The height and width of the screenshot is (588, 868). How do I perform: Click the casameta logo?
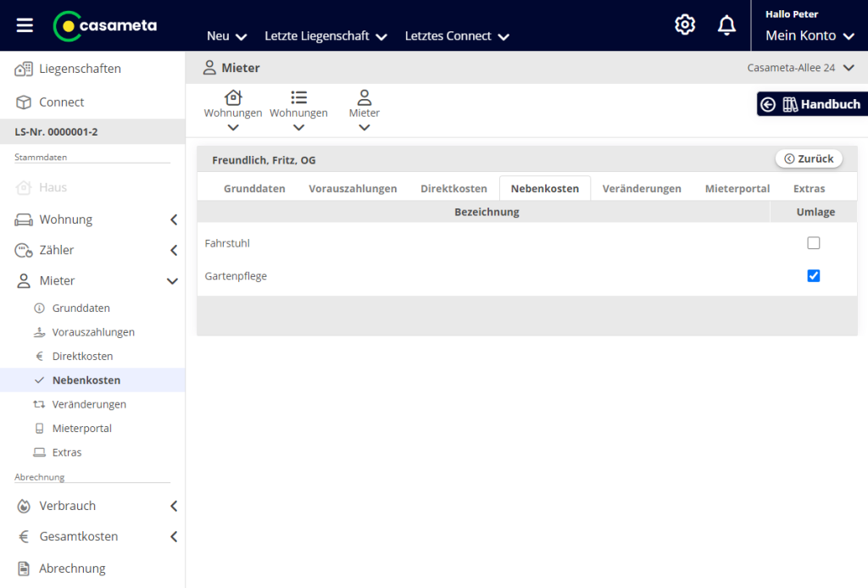coord(105,26)
